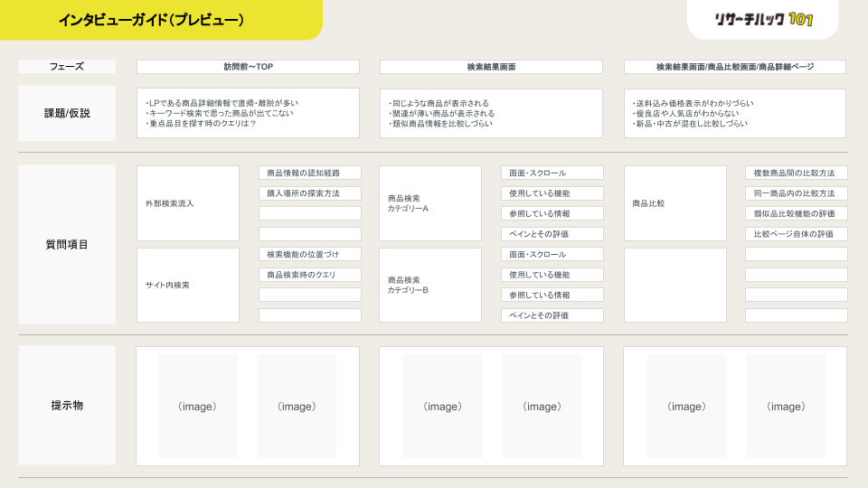This screenshot has height=488, width=868.
Task: Click the 検索機能の位置づけ item
Action: pos(310,254)
